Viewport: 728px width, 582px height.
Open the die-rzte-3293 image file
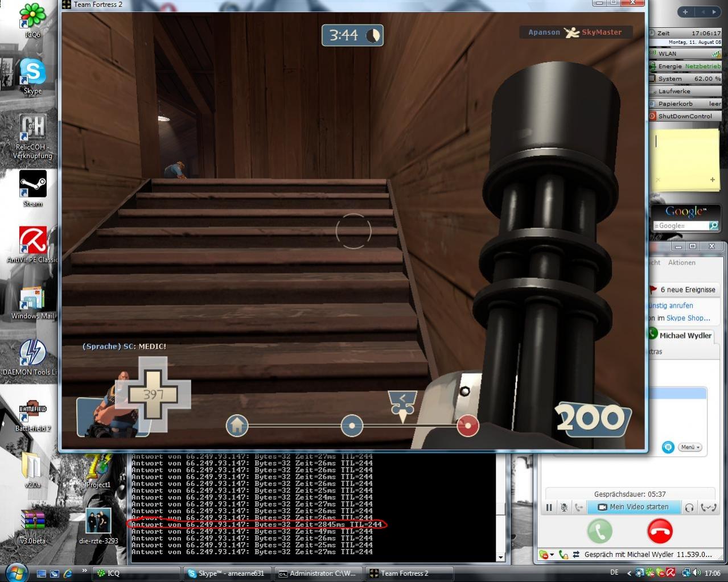click(x=98, y=525)
